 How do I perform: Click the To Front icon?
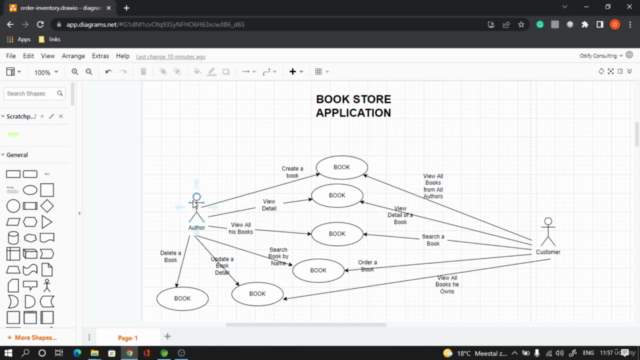pos(163,72)
